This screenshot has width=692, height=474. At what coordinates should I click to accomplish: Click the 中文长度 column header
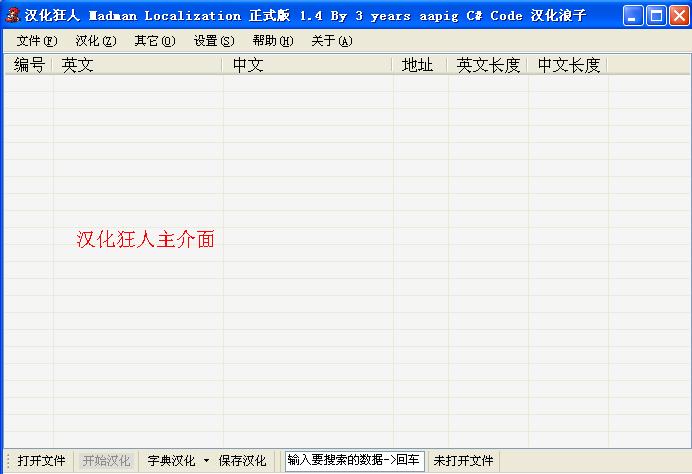pyautogui.click(x=568, y=65)
